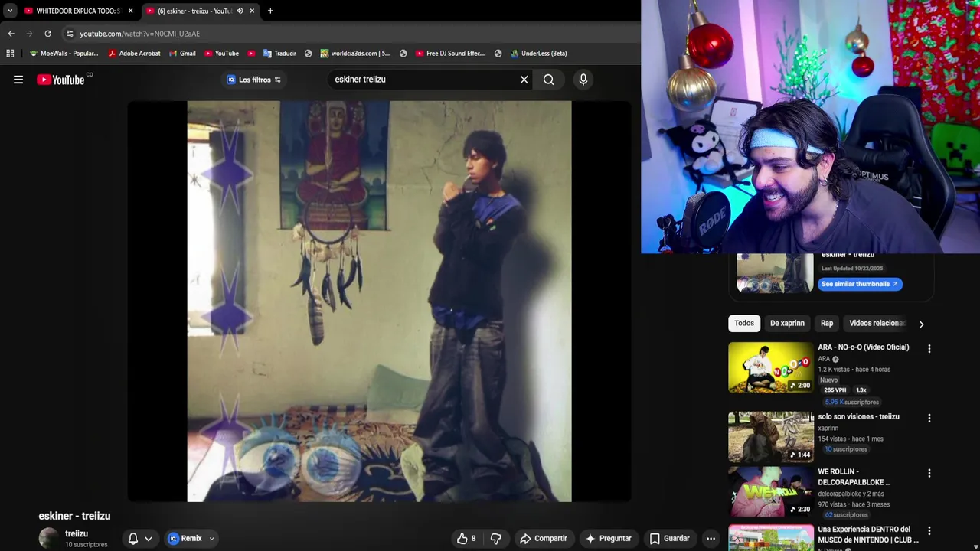Open the worldcia3ds.com bookmark

coord(355,54)
